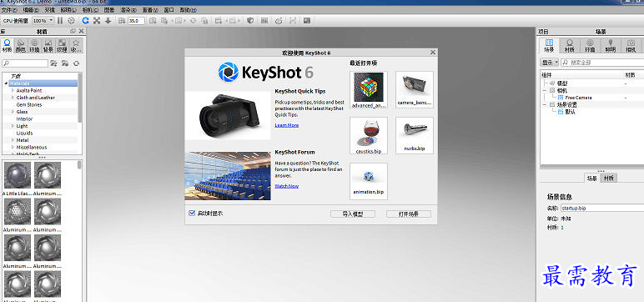644x302 pixels.
Task: Collapse the 相机 node in scene tree
Action: pyautogui.click(x=545, y=90)
